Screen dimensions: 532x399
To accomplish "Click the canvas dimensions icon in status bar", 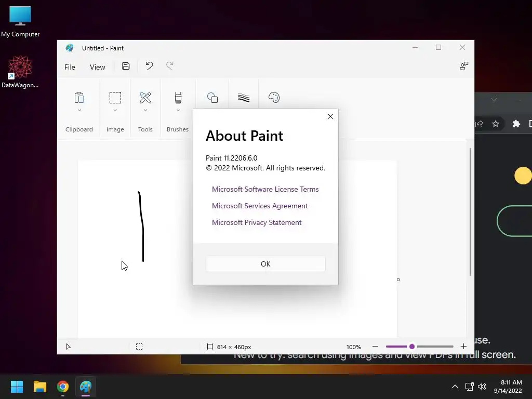I will pos(210,347).
